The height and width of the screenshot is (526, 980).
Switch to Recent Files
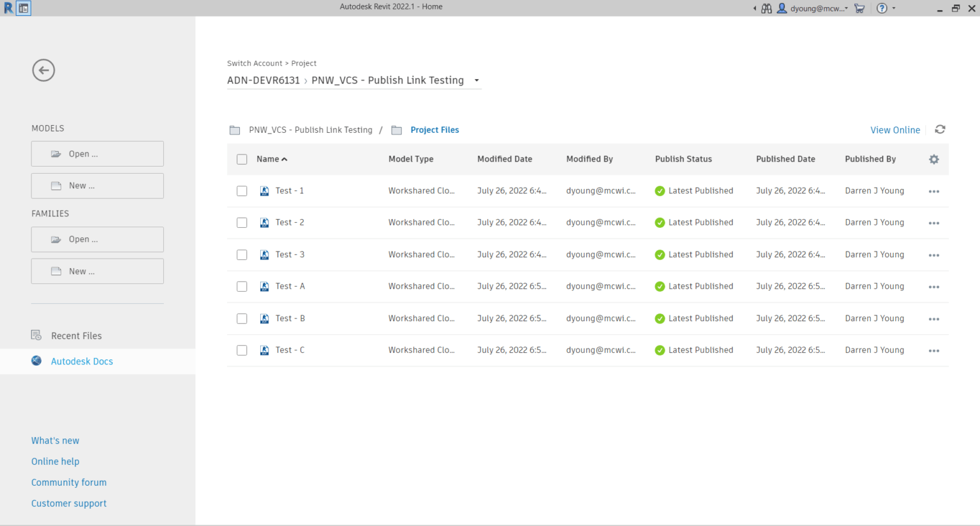[76, 336]
